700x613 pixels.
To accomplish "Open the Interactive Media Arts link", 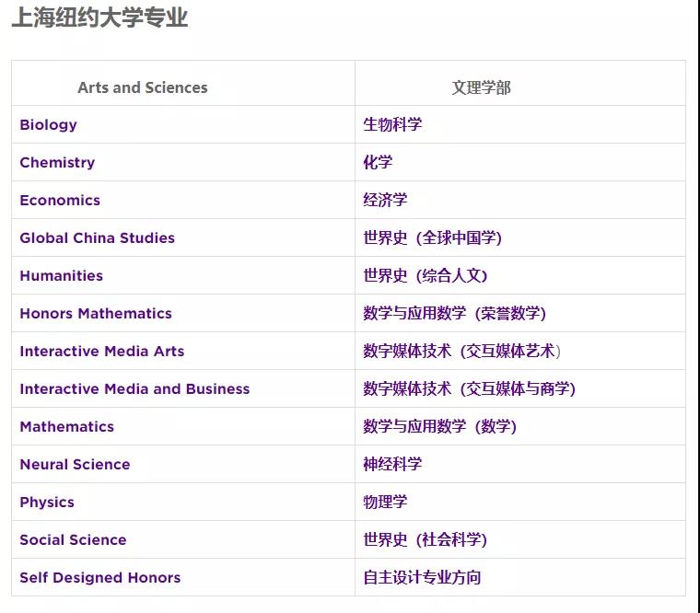I will click(102, 351).
